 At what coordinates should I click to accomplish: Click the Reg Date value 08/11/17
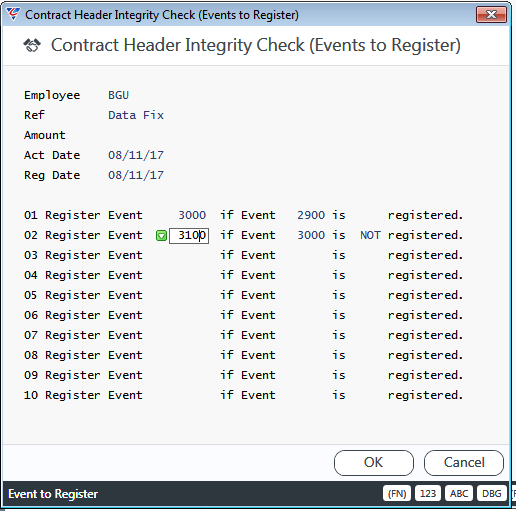point(136,175)
